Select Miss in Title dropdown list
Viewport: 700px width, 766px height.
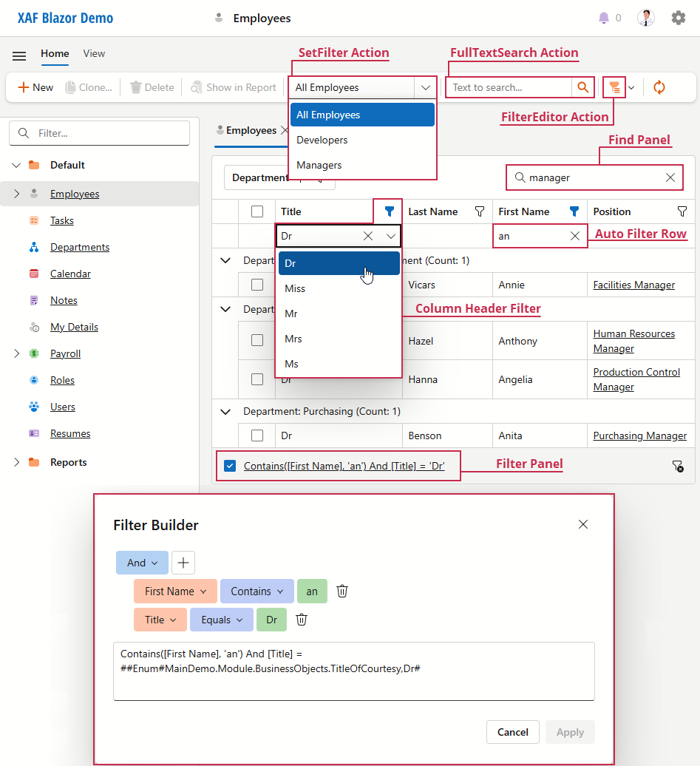coord(339,288)
